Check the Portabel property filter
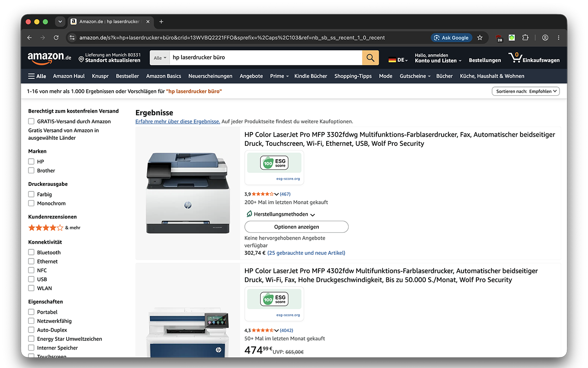 [31, 312]
